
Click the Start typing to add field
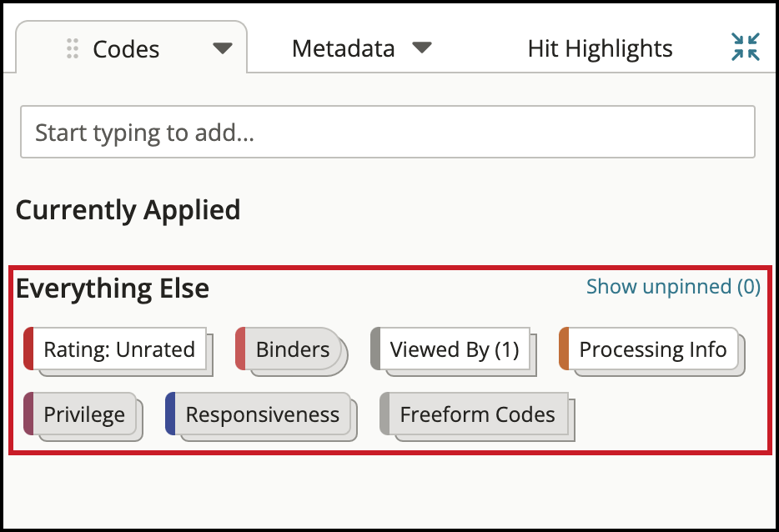(x=387, y=132)
